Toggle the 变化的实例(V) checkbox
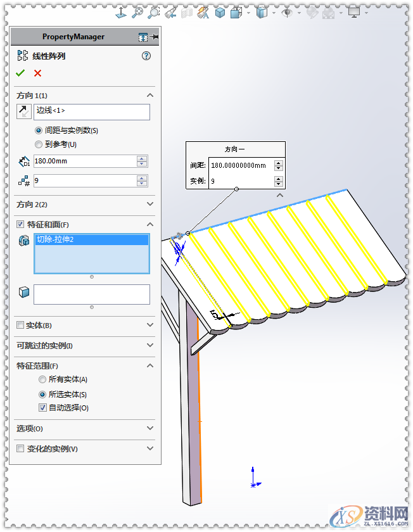413x532 pixels. click(20, 448)
